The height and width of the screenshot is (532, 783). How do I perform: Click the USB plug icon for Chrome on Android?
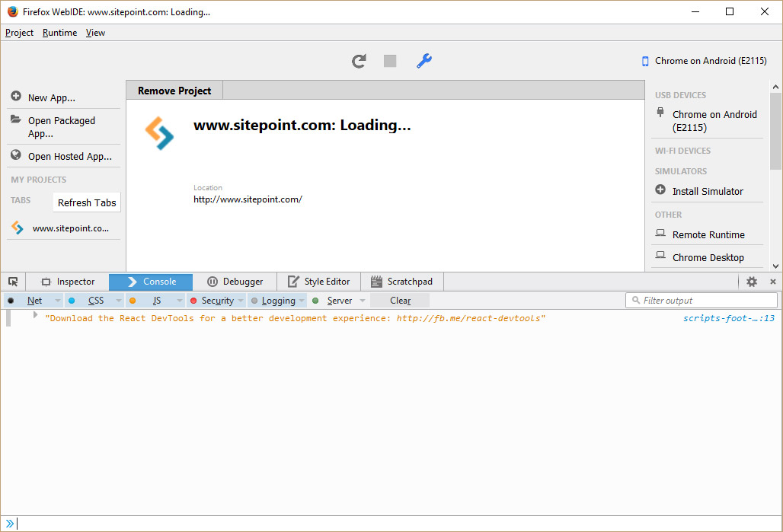(660, 113)
